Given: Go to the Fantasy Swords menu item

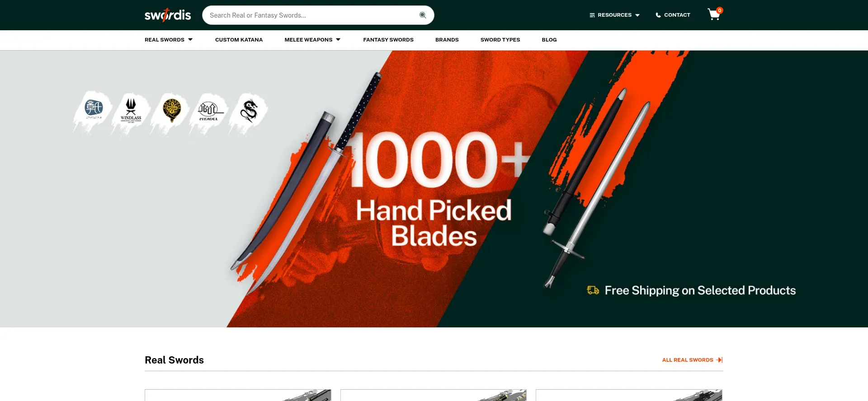Looking at the screenshot, I should click(388, 40).
